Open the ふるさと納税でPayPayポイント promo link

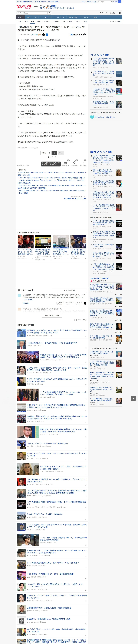point(61,8)
